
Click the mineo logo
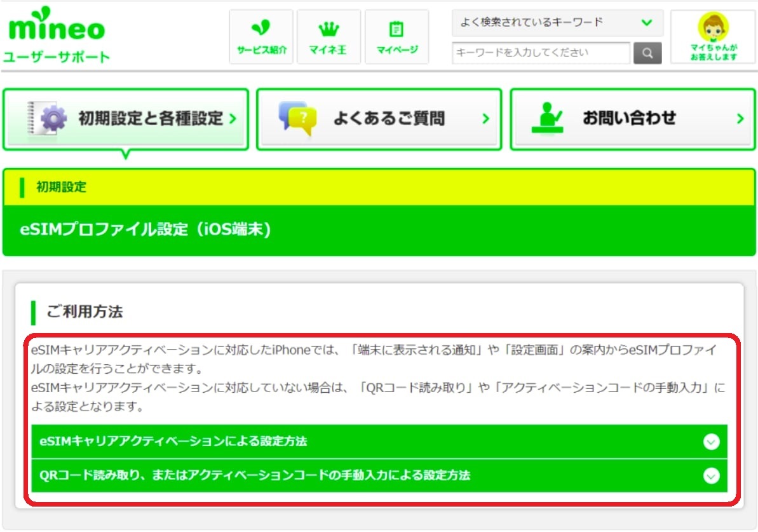[x=57, y=25]
